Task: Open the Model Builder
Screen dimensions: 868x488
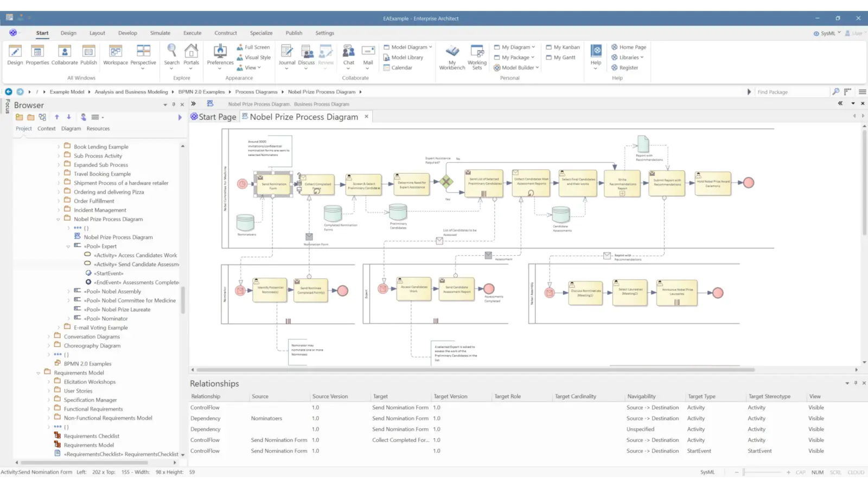Action: pyautogui.click(x=515, y=67)
